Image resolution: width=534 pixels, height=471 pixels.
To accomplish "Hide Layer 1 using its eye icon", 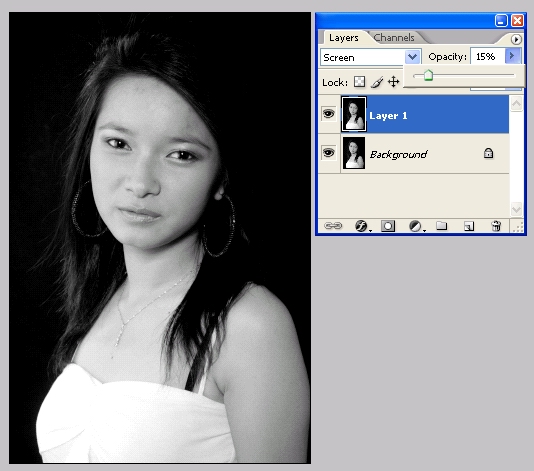I will click(x=328, y=114).
